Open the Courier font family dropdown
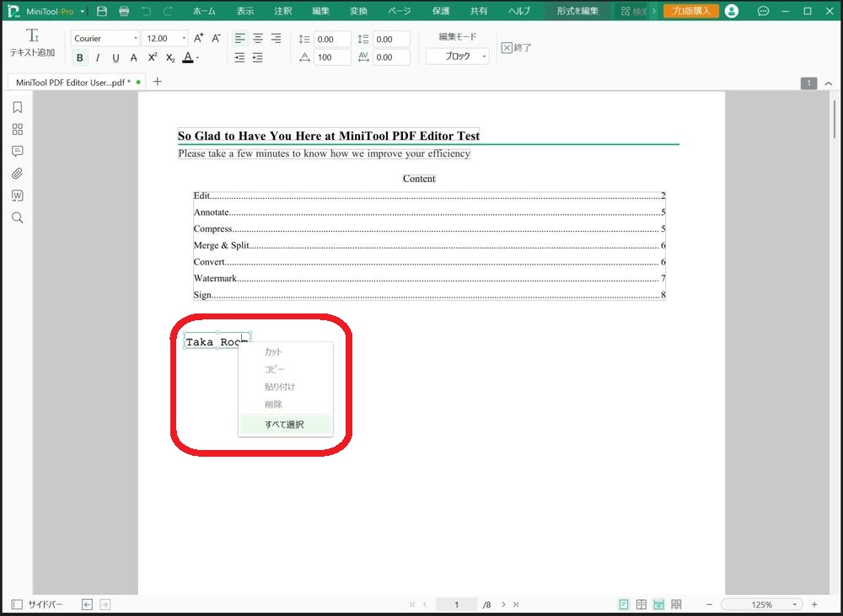The height and width of the screenshot is (616, 843). tap(105, 38)
